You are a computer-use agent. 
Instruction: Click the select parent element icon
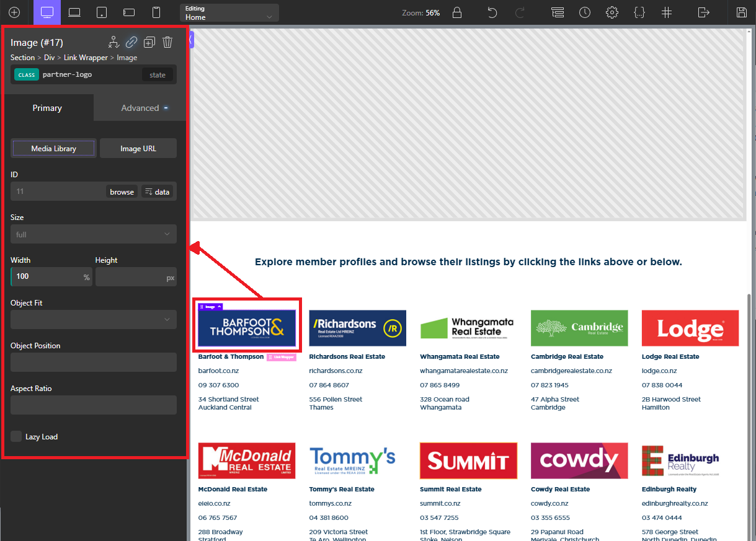113,42
